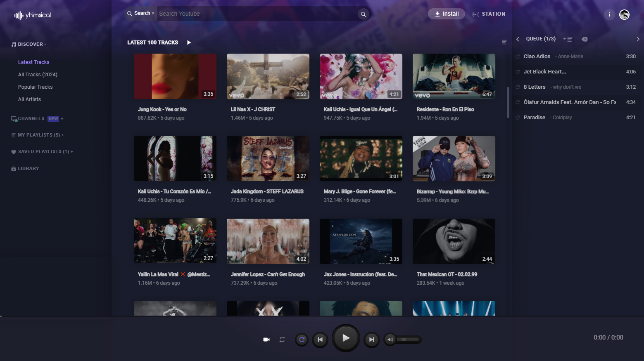644x361 pixels.
Task: Click refresh icon beside Ciao Adios
Action: point(518,57)
